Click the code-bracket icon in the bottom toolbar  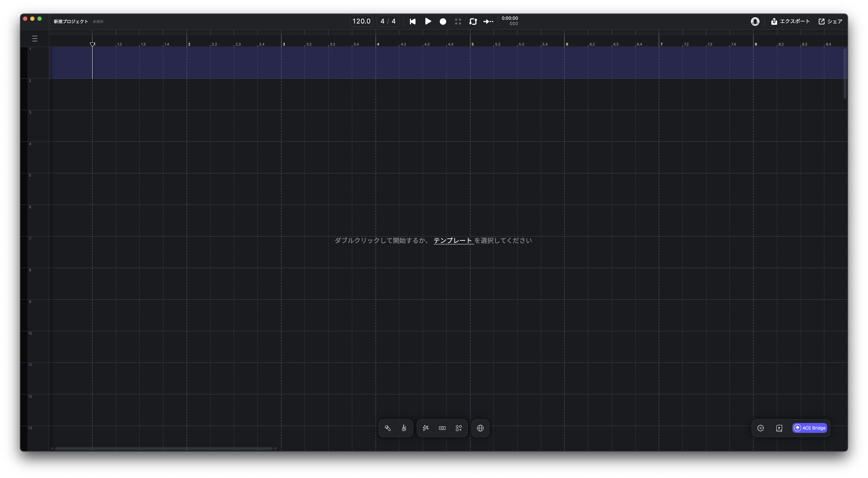[442, 428]
